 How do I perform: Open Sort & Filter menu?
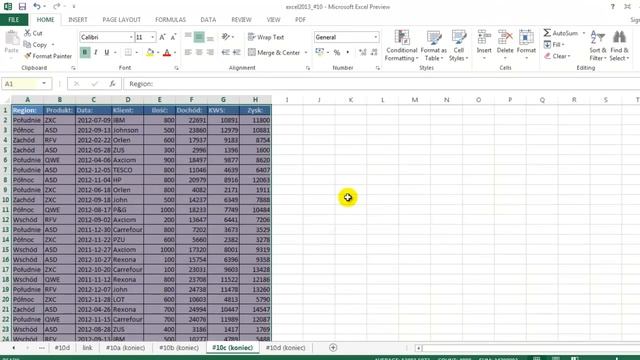(x=598, y=46)
